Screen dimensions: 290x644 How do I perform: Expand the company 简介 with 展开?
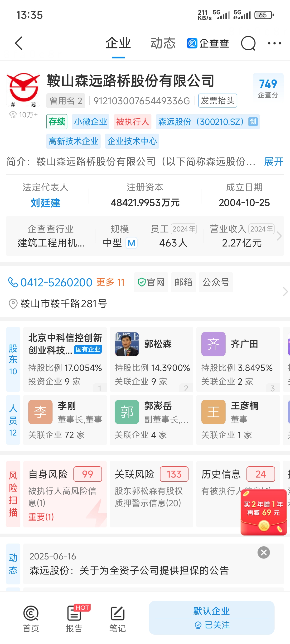(x=274, y=162)
